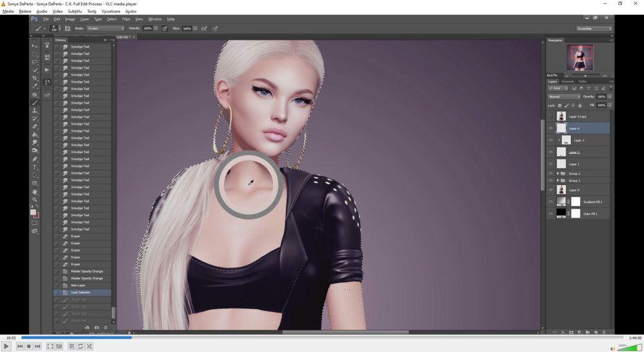Switch to Paths tab

click(x=582, y=81)
